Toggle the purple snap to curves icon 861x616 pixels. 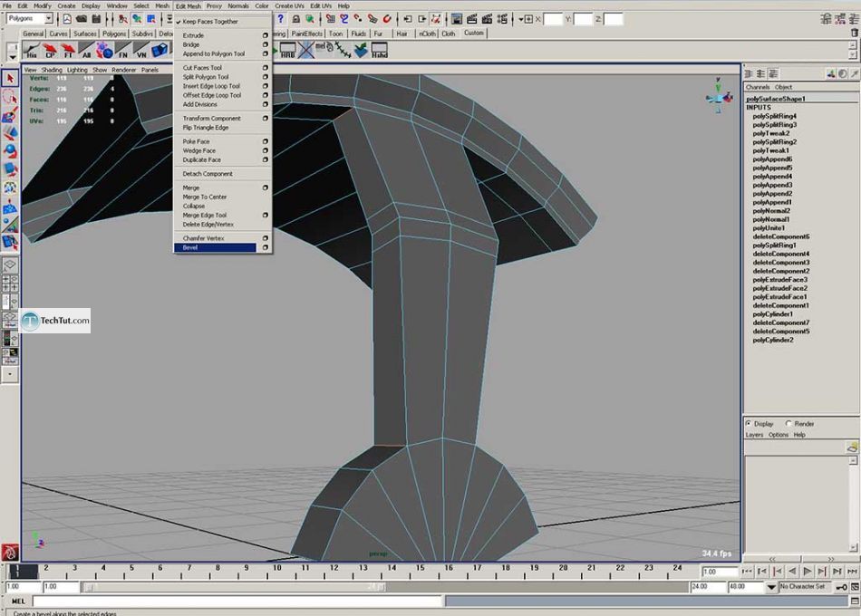(x=343, y=19)
